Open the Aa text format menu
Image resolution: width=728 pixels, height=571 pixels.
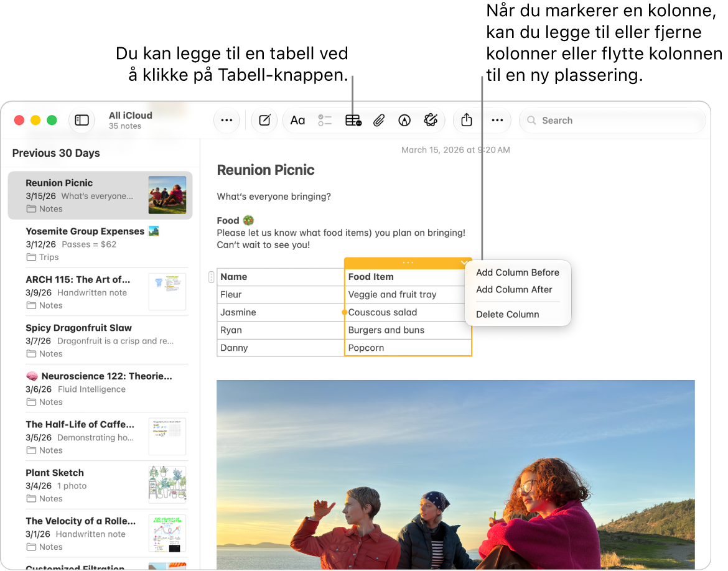[297, 121]
